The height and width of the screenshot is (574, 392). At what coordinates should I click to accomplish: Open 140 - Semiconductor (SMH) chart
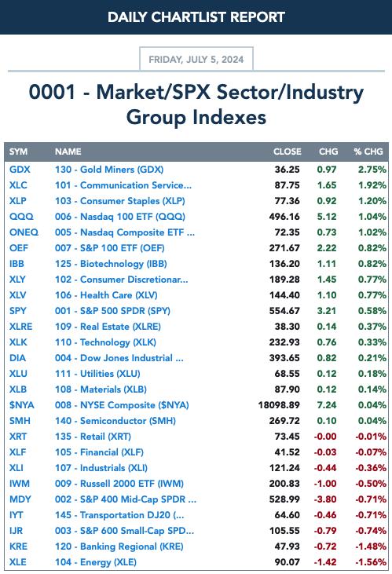[115, 421]
